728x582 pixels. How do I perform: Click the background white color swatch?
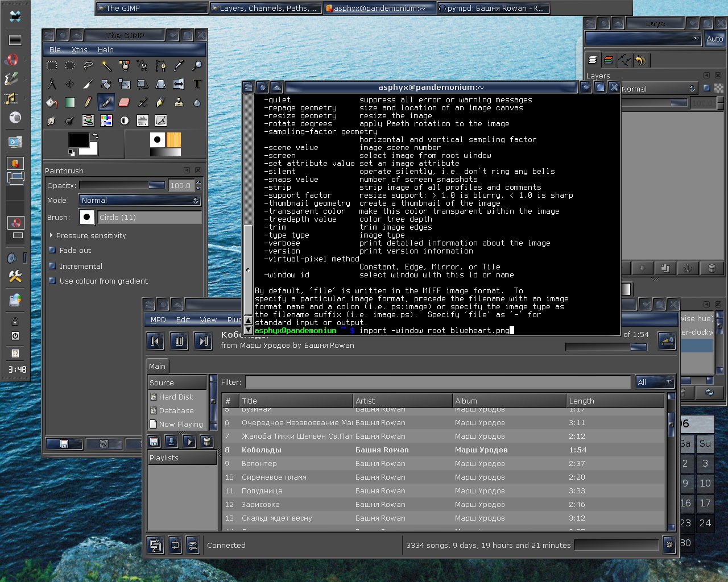[x=91, y=150]
